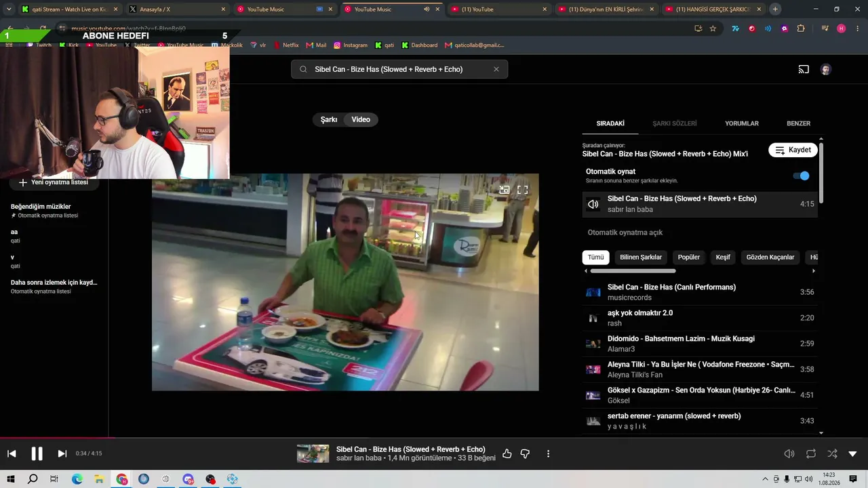Viewport: 868px width, 488px height.
Task: Collapse the player page with down arrow
Action: (x=852, y=453)
